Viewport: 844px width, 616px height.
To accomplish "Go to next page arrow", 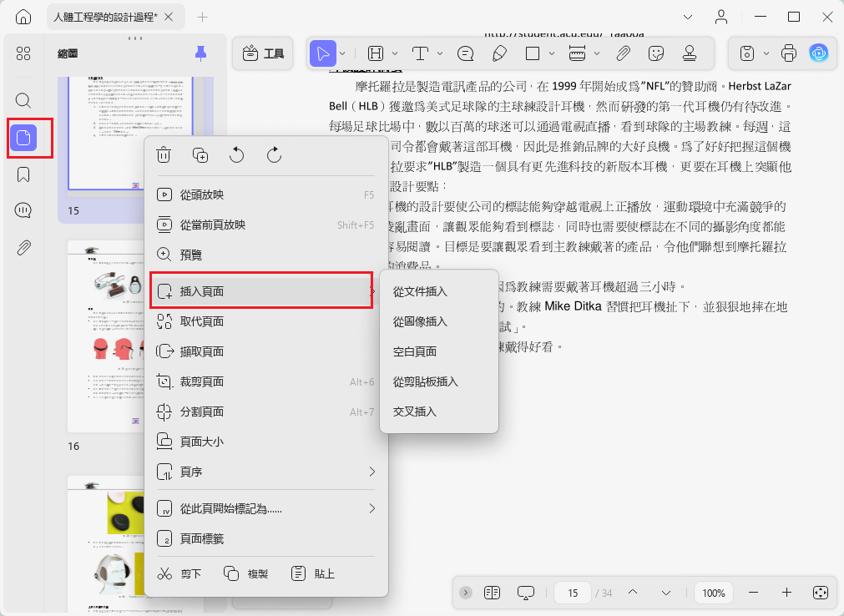I will coord(666,593).
